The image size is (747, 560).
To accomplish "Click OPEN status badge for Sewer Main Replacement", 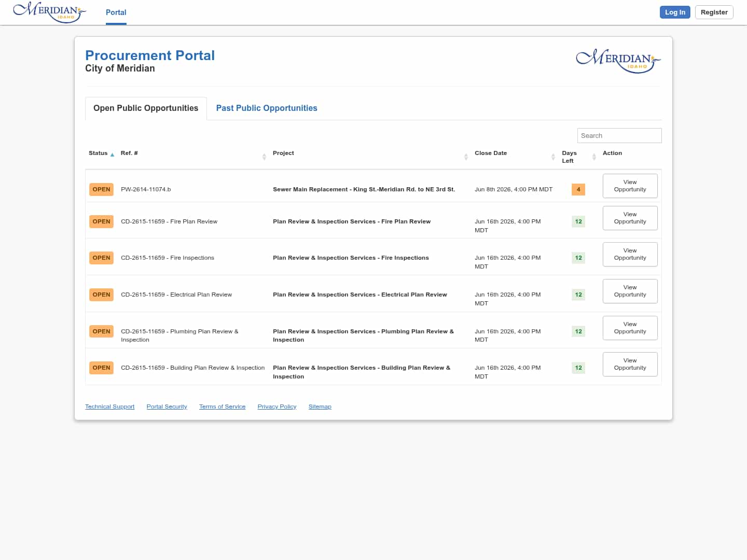I will tap(101, 189).
